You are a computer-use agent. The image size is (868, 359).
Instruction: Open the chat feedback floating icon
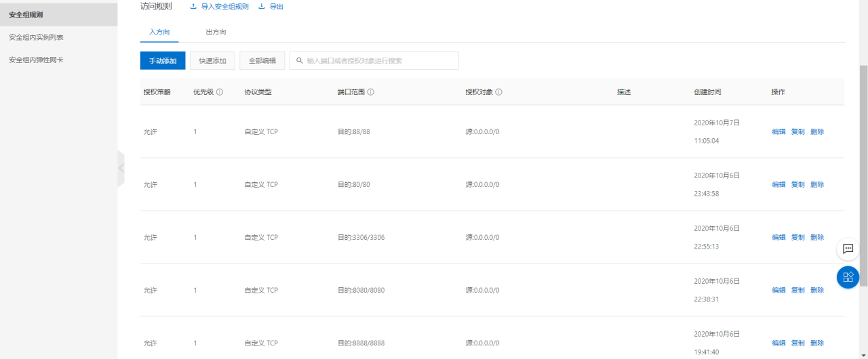[848, 249]
